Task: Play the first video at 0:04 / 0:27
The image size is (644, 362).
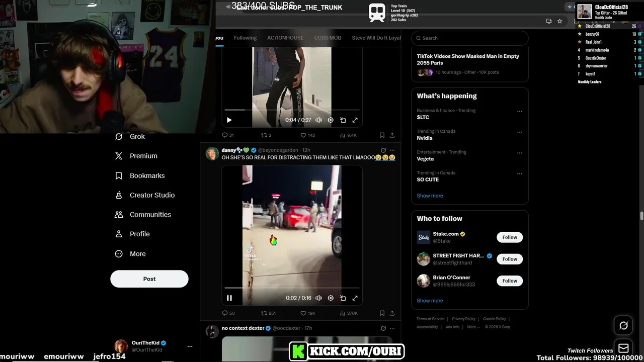Action: 229,120
